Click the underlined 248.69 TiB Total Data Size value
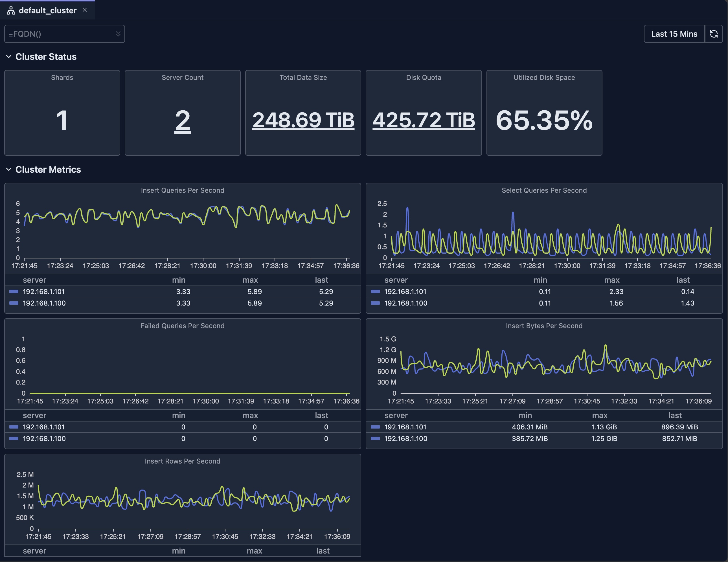Image resolution: width=728 pixels, height=562 pixels. coord(303,121)
